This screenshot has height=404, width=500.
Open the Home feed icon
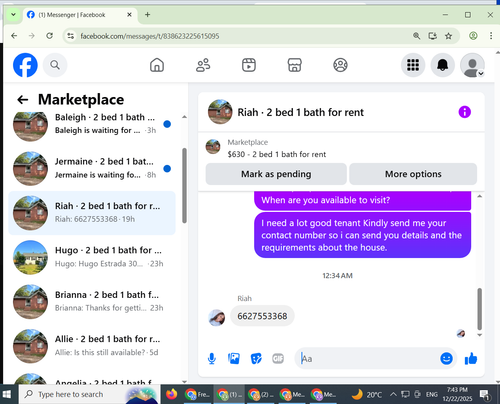click(x=157, y=65)
